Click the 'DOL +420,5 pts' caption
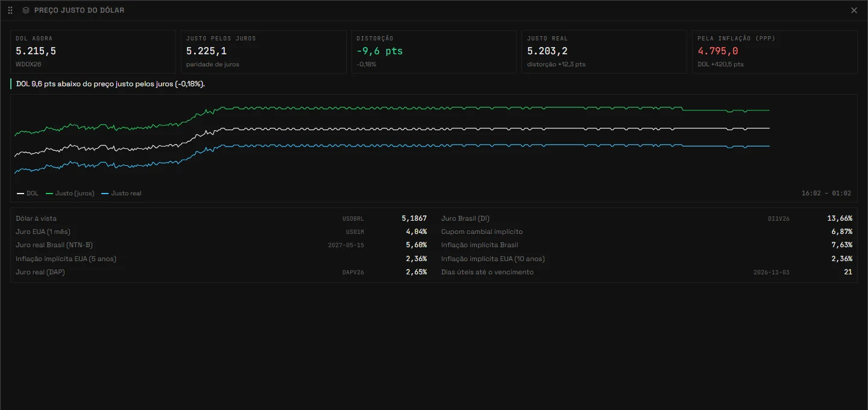 point(720,64)
